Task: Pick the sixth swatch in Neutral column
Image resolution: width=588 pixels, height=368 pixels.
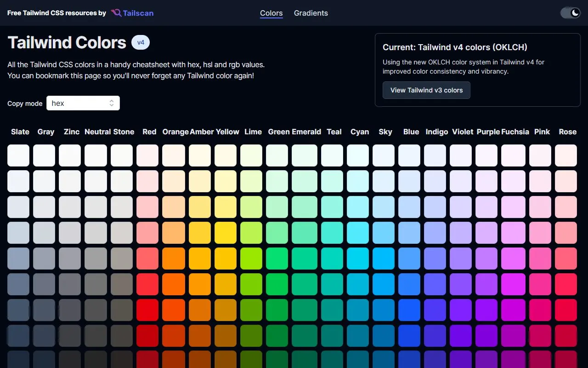Action: pyautogui.click(x=96, y=284)
